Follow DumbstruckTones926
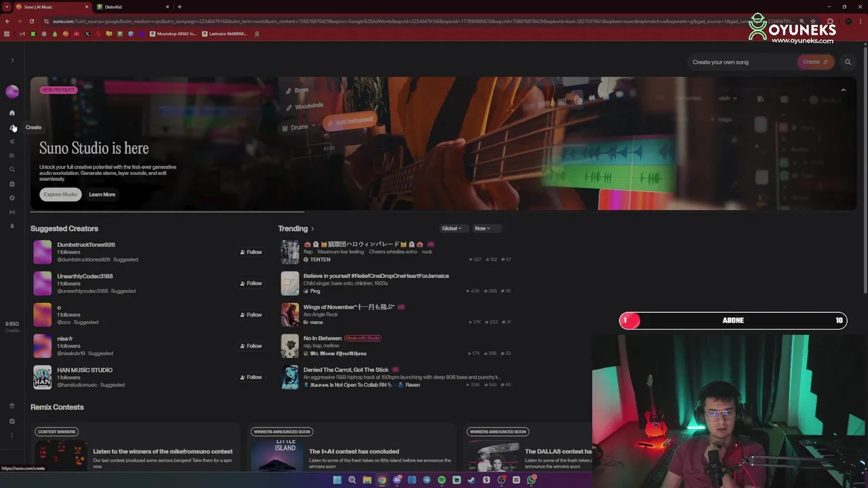Screen dimensions: 868x488 [251, 252]
